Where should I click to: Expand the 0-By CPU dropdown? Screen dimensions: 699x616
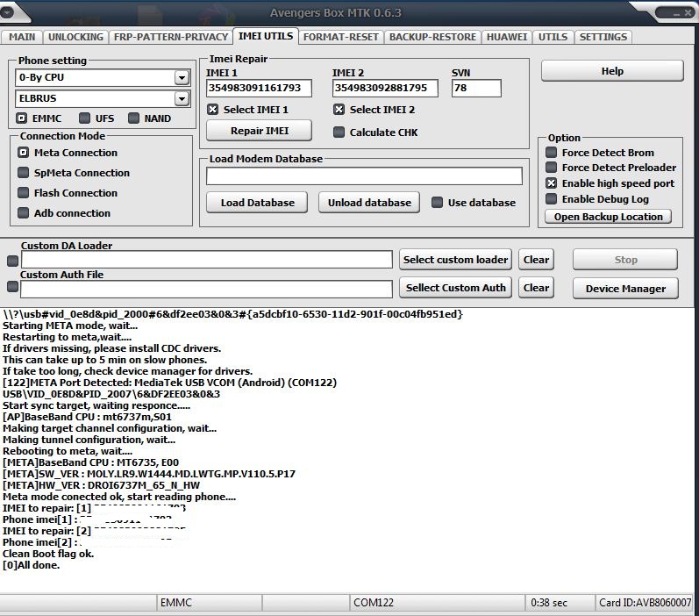tap(182, 77)
